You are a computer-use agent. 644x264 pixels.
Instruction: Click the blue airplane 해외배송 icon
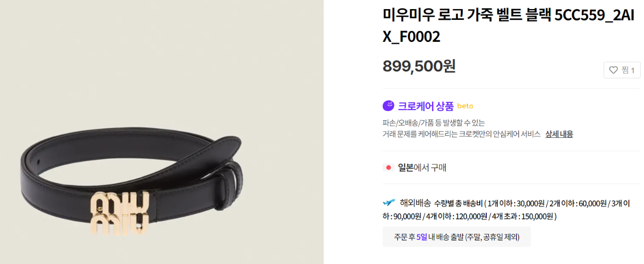(389, 203)
